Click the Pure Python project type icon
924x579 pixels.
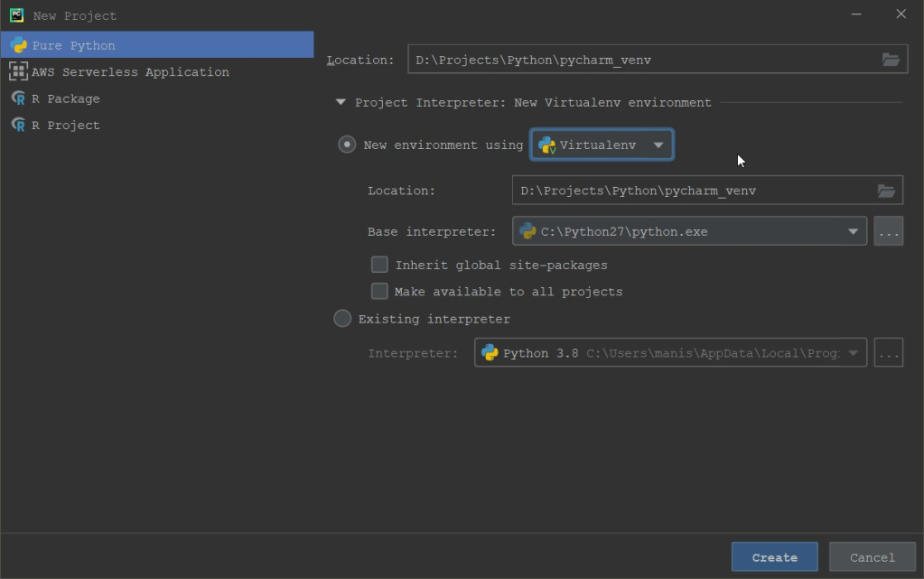(x=18, y=45)
